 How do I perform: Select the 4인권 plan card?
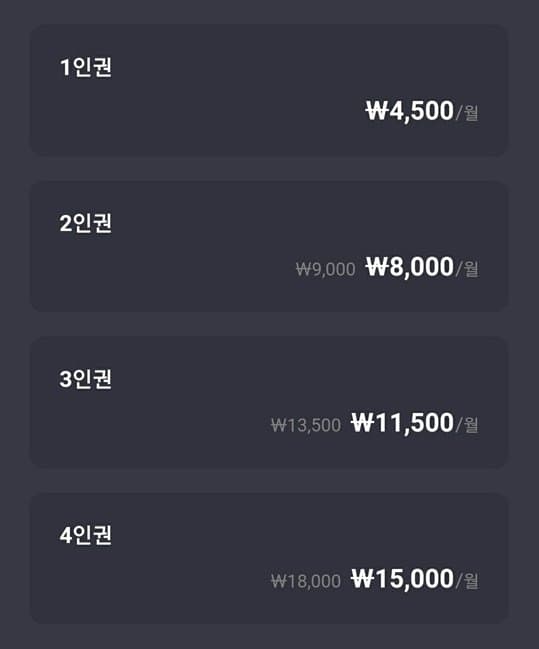tap(269, 558)
